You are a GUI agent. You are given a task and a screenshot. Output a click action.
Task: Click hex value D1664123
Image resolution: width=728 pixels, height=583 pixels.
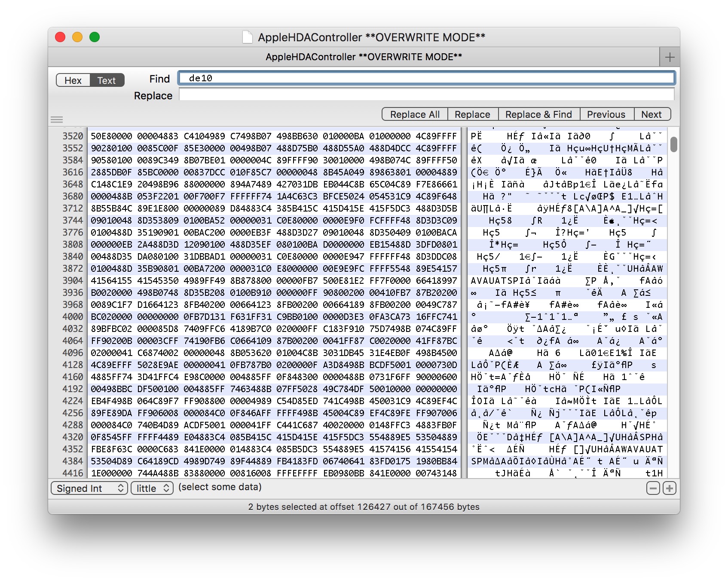(x=158, y=305)
